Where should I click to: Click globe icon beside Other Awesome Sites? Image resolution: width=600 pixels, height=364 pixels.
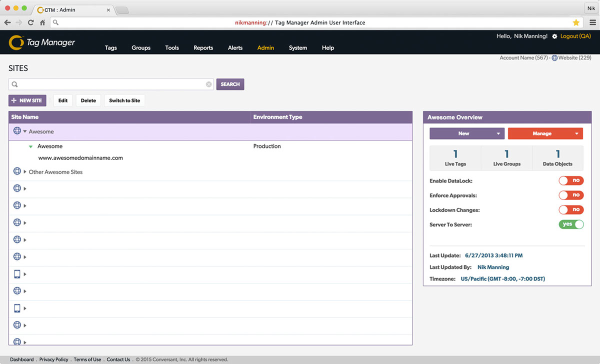17,172
